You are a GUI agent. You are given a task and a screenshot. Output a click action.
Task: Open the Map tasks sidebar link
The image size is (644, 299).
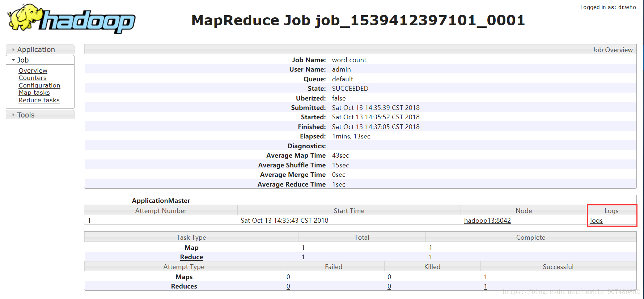click(x=34, y=93)
